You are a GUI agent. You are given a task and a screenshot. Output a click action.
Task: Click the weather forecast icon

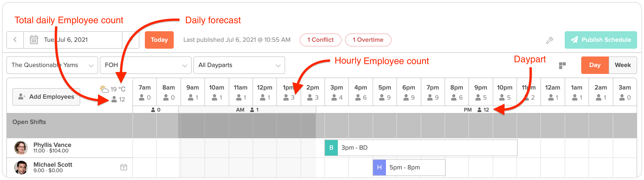coord(104,89)
